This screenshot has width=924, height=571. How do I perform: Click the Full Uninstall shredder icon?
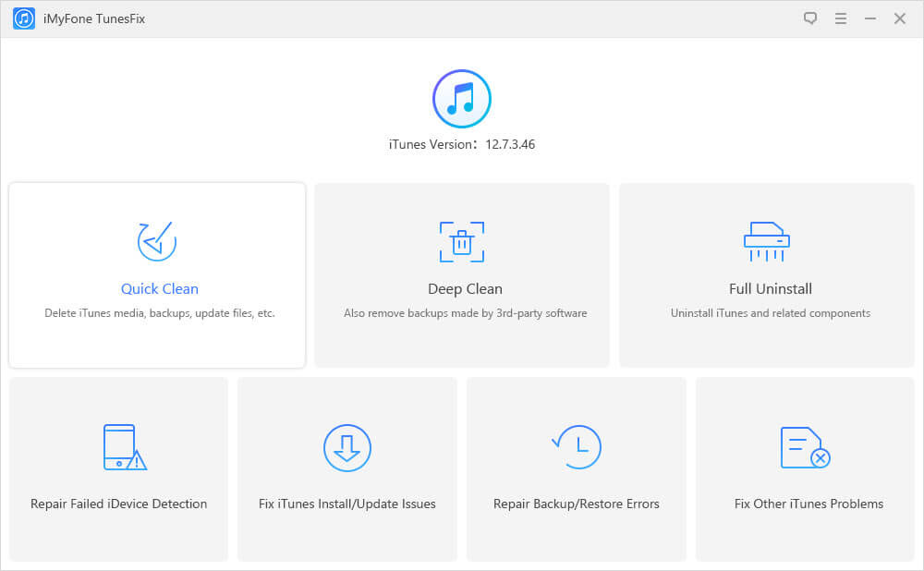coord(767,242)
